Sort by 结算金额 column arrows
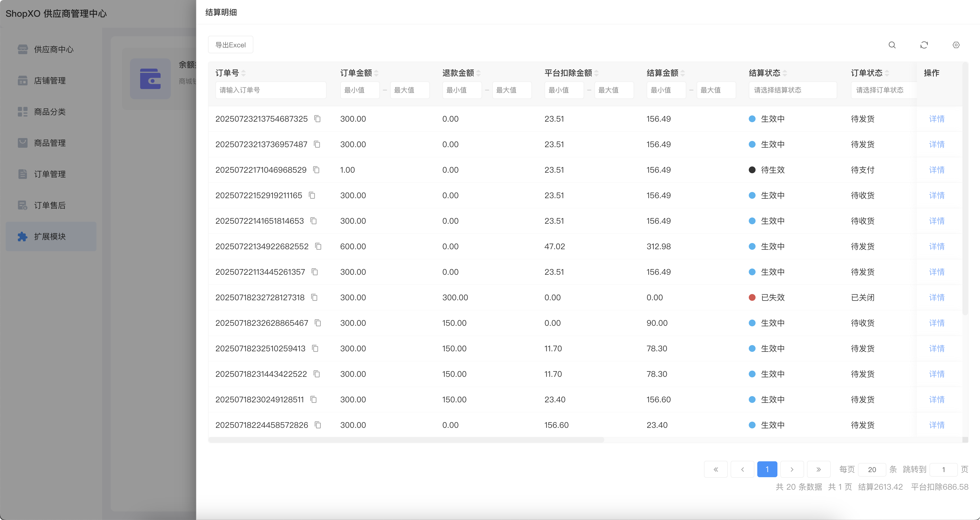Image resolution: width=980 pixels, height=520 pixels. click(x=683, y=73)
